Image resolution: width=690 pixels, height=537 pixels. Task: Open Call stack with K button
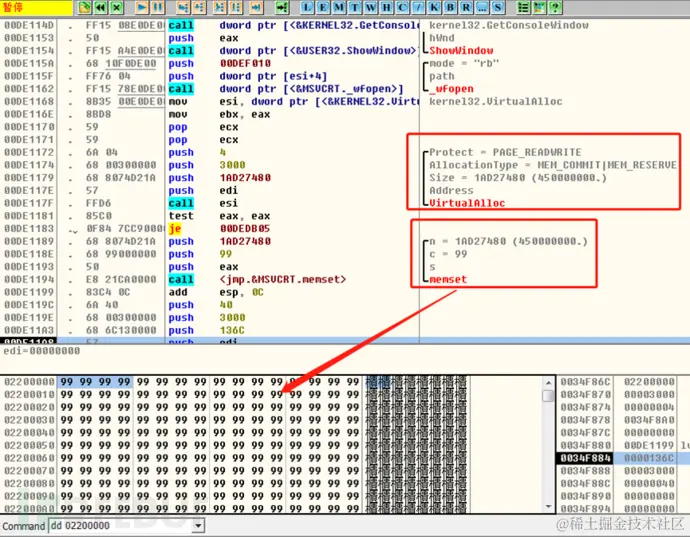(434, 7)
